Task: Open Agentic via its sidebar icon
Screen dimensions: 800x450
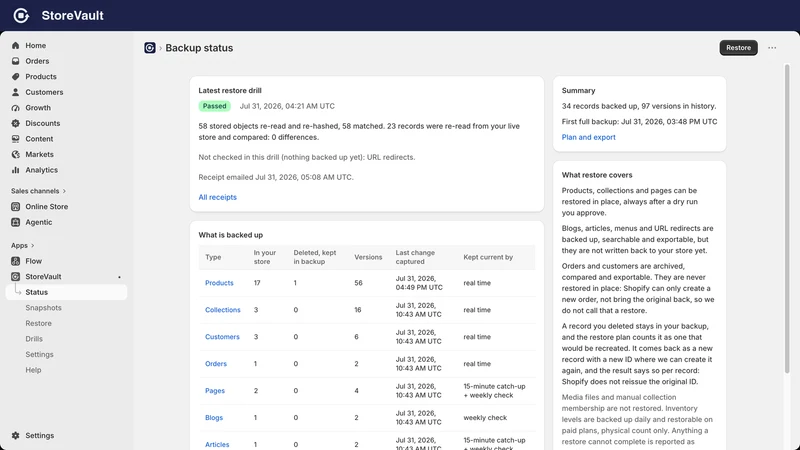Action: coord(15,222)
